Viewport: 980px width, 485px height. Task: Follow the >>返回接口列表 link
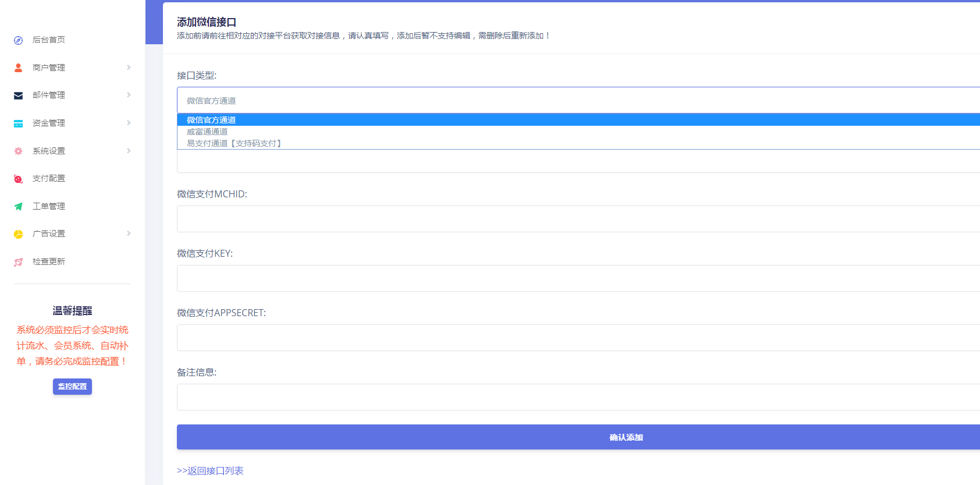pyautogui.click(x=210, y=470)
